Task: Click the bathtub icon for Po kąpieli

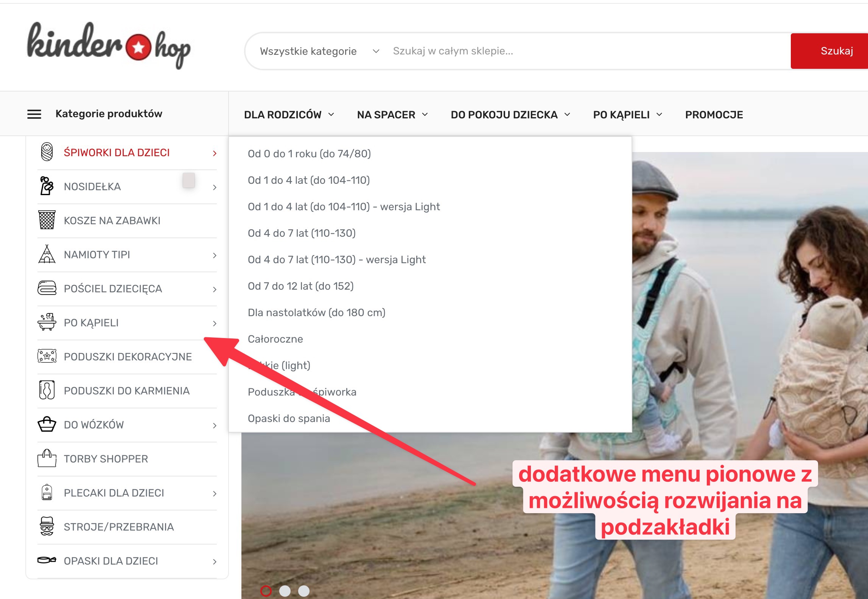Action: (x=47, y=322)
